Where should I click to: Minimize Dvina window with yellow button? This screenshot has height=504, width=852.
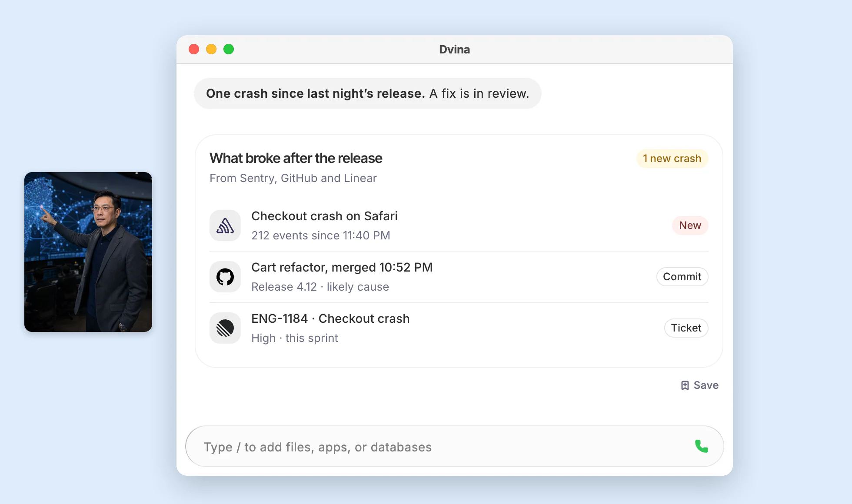[x=211, y=49]
